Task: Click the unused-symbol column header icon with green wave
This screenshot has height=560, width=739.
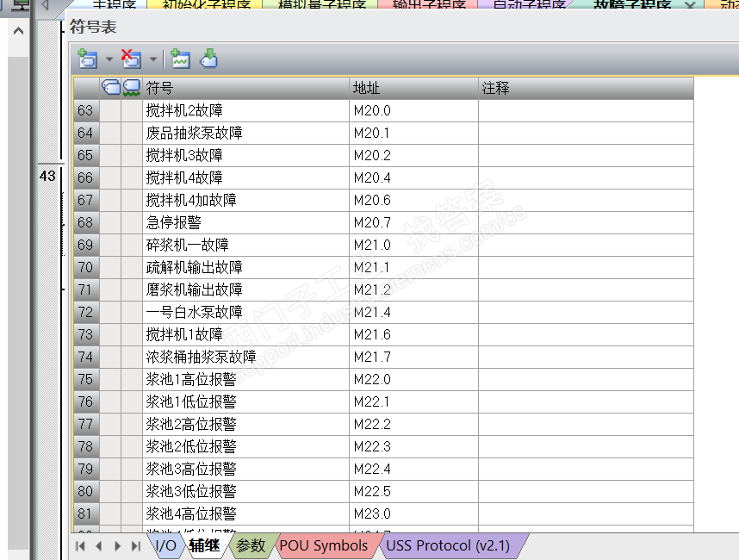Action: click(x=132, y=88)
